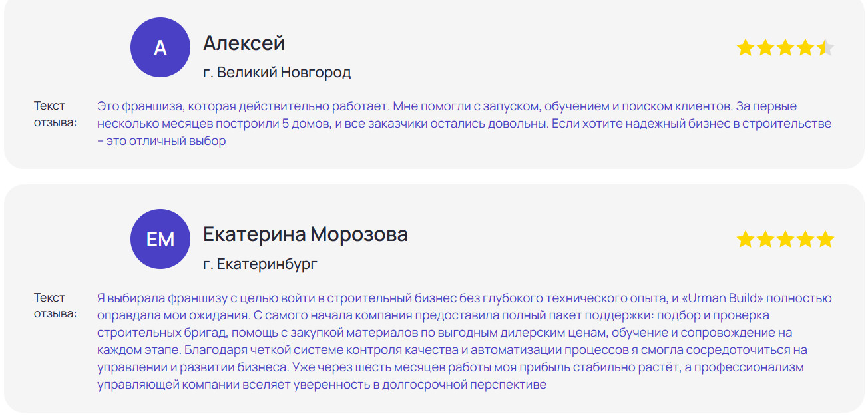Click the half-filled fifth star for Алексей
The image size is (868, 416).
825,48
